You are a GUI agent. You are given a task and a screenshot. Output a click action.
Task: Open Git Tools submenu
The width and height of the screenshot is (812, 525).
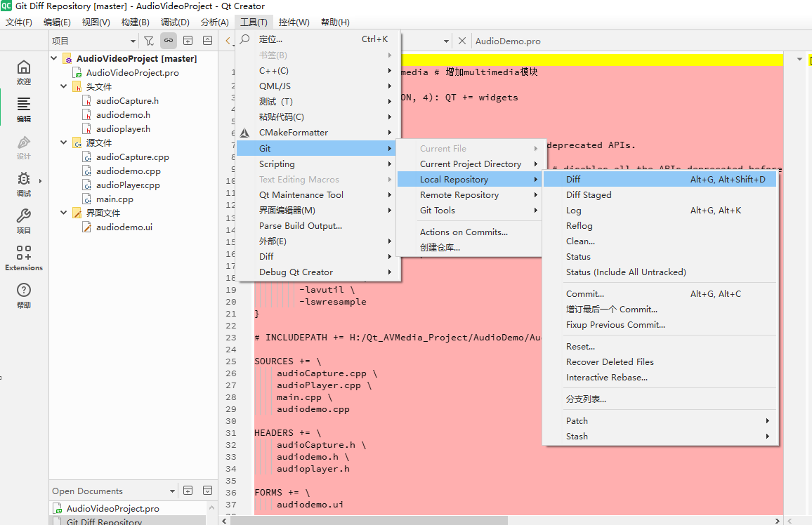(x=469, y=211)
